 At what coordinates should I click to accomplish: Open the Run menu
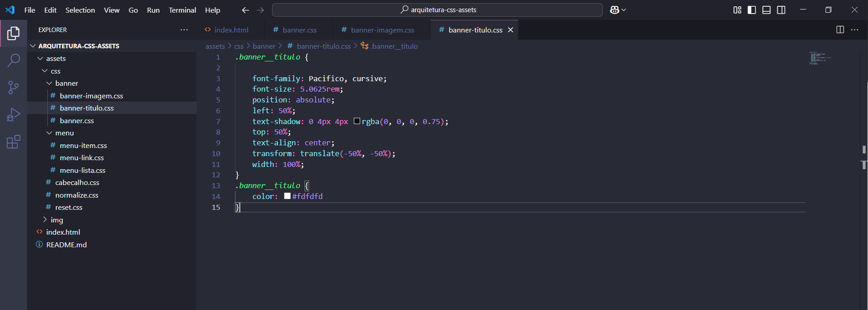pos(153,10)
